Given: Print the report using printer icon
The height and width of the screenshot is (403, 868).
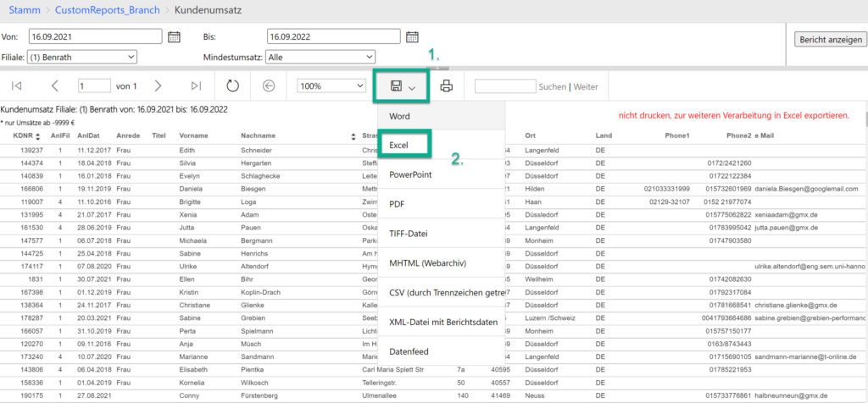Looking at the screenshot, I should [x=447, y=86].
